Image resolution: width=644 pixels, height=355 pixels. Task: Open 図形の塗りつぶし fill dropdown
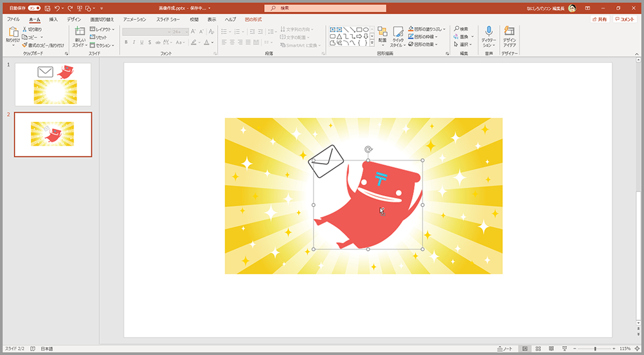pyautogui.click(x=427, y=29)
